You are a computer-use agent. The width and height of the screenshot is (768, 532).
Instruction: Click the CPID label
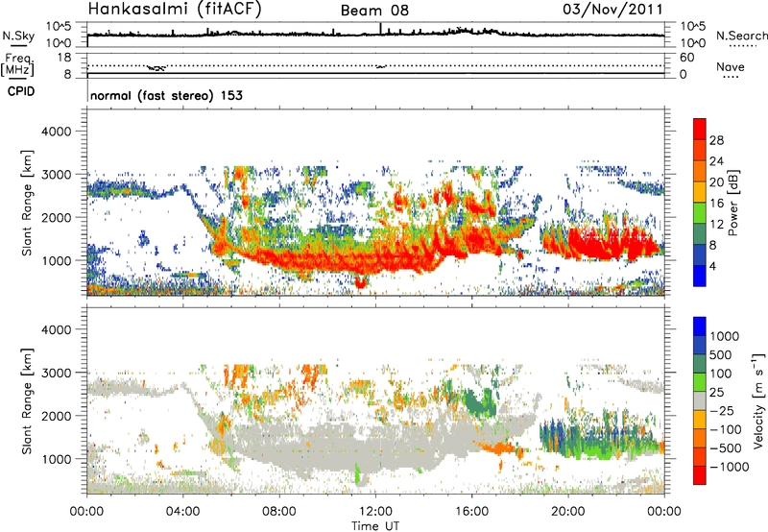pos(21,91)
